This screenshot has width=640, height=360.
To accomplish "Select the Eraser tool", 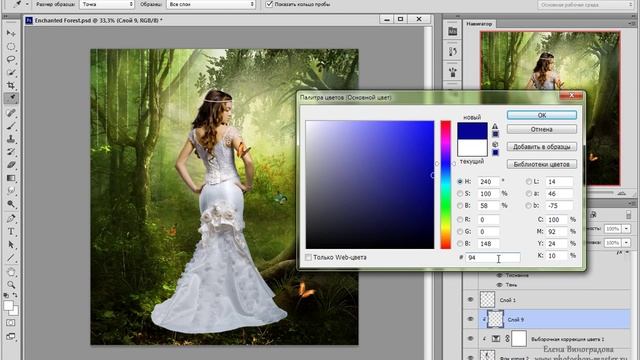I will [x=11, y=165].
